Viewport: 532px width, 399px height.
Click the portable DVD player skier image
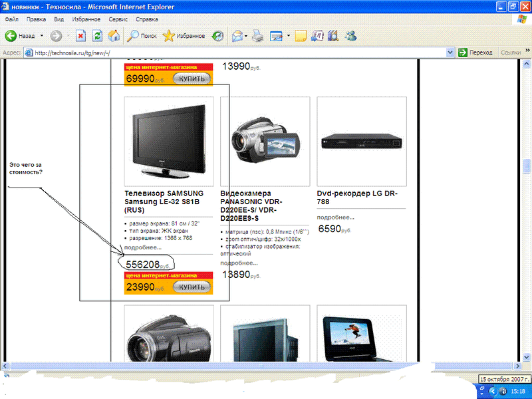coord(362,334)
